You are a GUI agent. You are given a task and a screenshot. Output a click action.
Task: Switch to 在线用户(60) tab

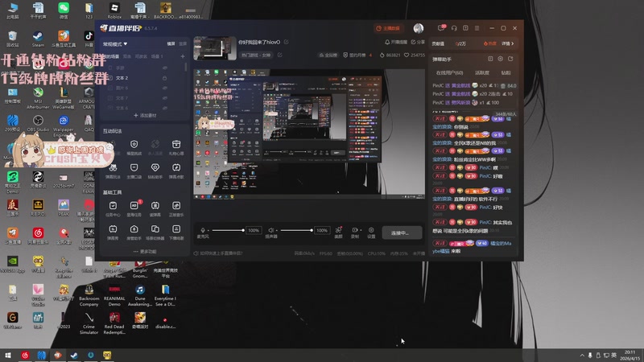point(449,72)
